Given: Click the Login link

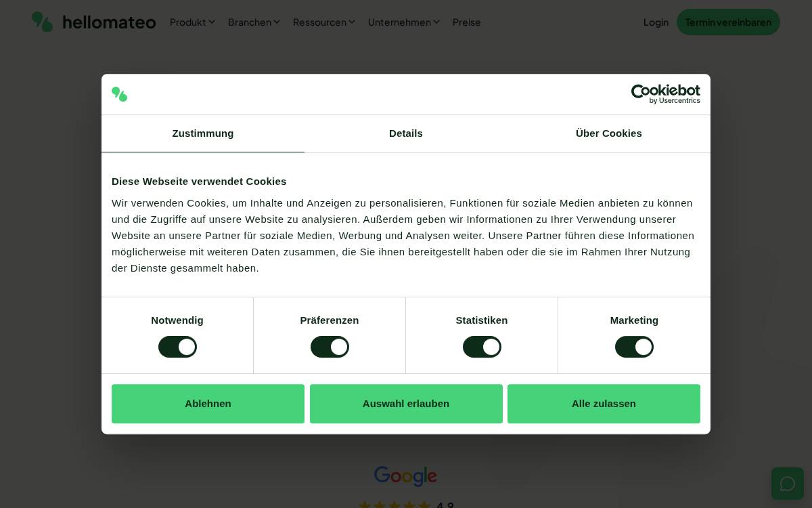Looking at the screenshot, I should point(656,22).
